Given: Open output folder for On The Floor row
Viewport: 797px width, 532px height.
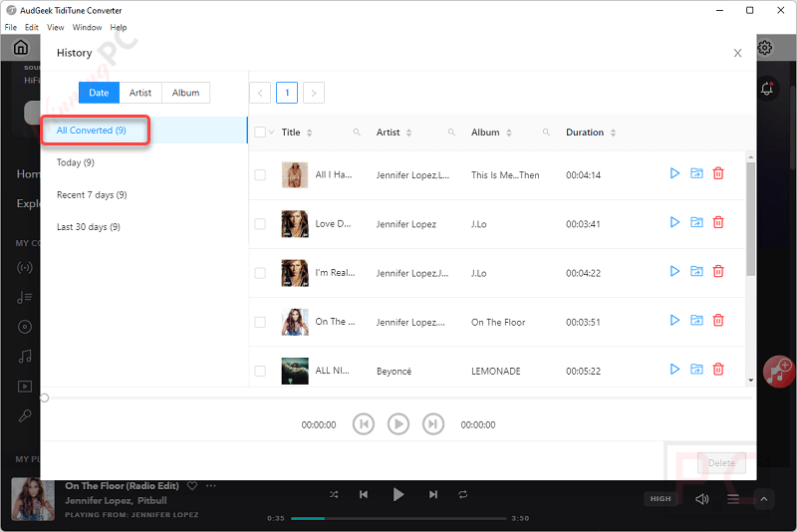Looking at the screenshot, I should pyautogui.click(x=696, y=320).
